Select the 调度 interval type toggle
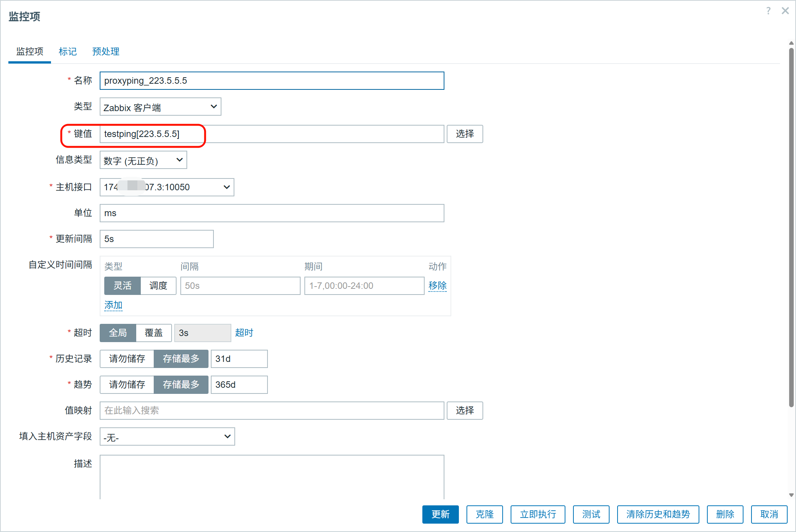Viewport: 796px width, 532px height. coord(158,286)
